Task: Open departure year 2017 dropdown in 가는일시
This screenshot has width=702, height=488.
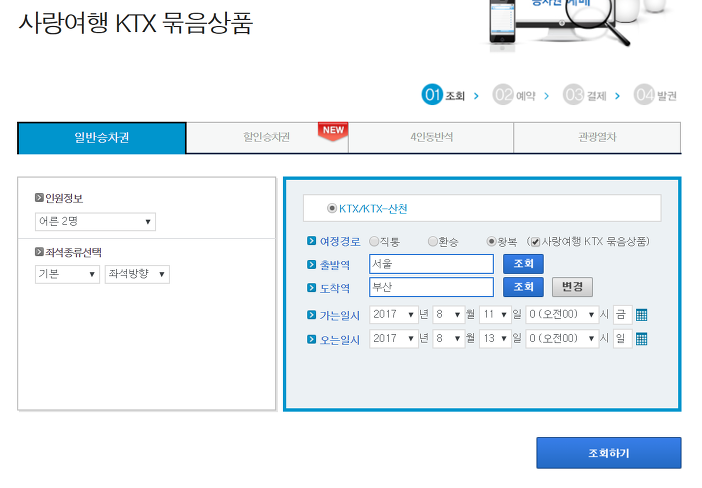Action: click(394, 315)
